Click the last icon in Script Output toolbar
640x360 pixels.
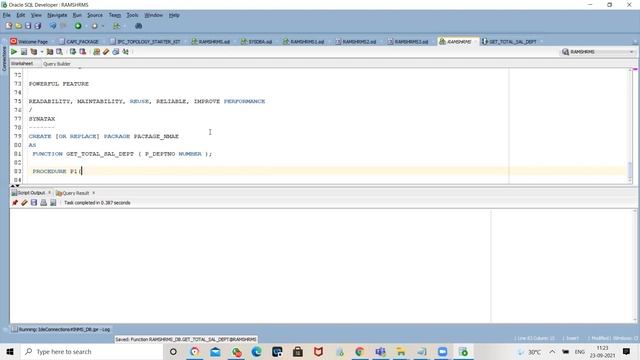click(x=53, y=202)
